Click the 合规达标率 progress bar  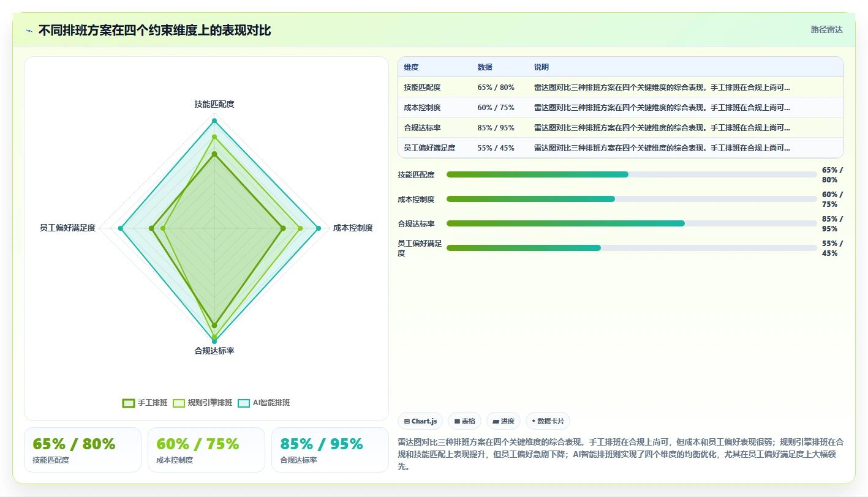pos(632,223)
